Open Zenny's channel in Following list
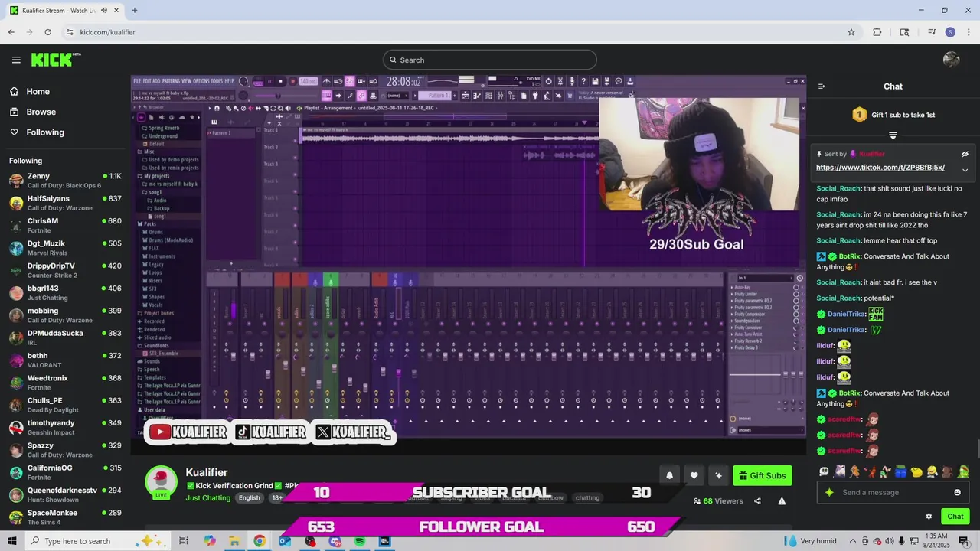 [65, 181]
